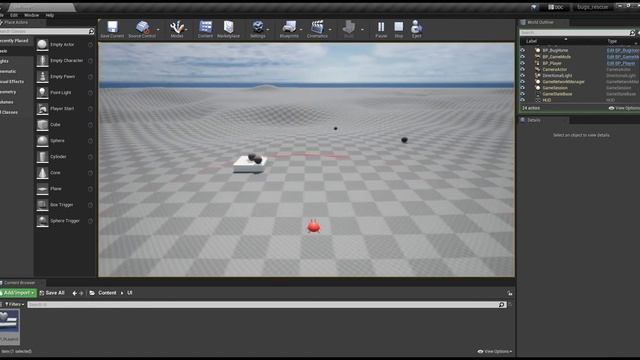The width and height of the screenshot is (640, 360).
Task: Toggle visibility of CameraActor
Action: pyautogui.click(x=522, y=69)
